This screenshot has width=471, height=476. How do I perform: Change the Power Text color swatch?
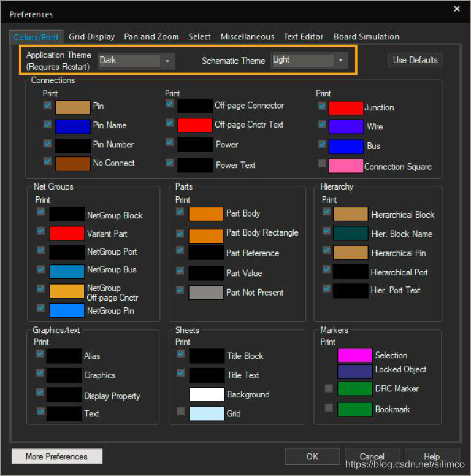195,166
